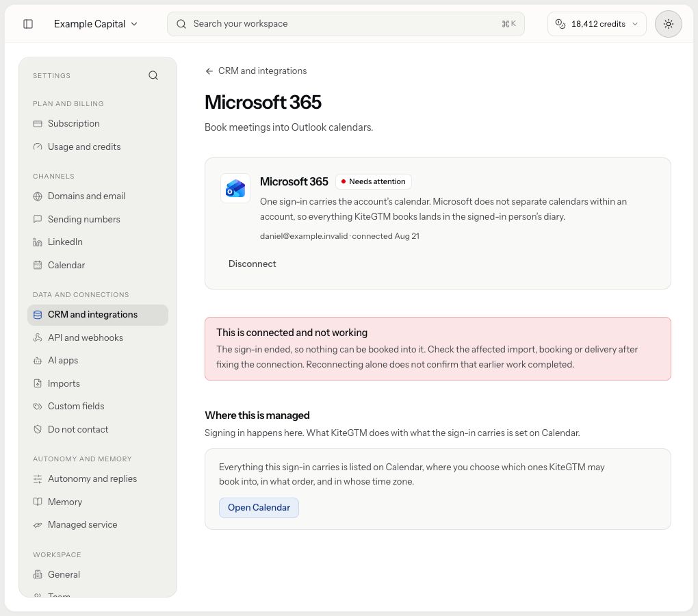The height and width of the screenshot is (616, 698).
Task: Click the AI apps robot icon
Action: tap(38, 361)
